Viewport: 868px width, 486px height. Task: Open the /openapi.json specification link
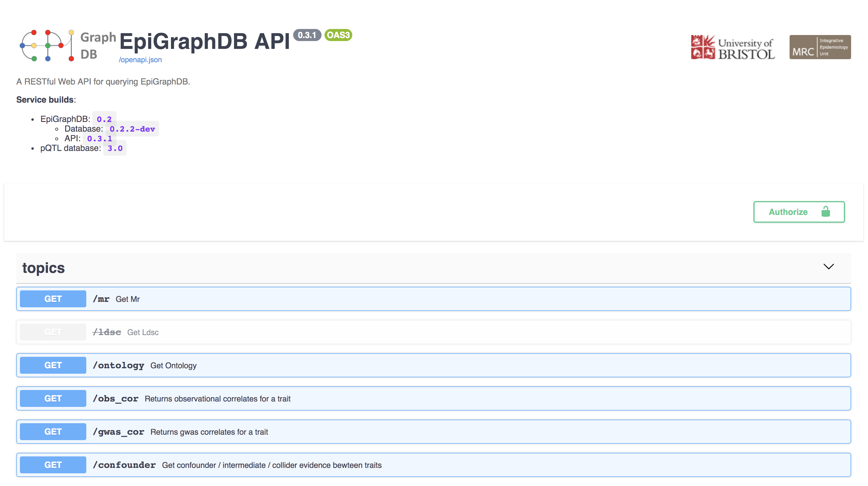(x=141, y=59)
